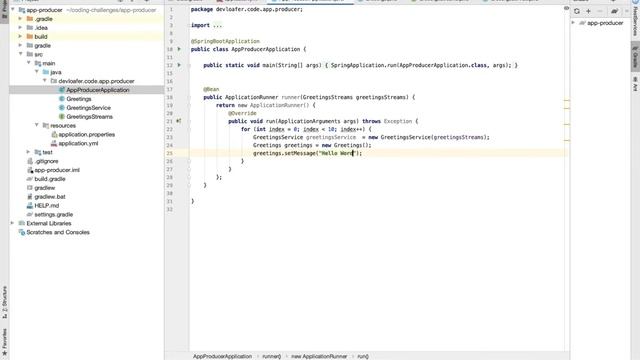Collapse the devloafer.code.app.producer package

[x=44, y=81]
